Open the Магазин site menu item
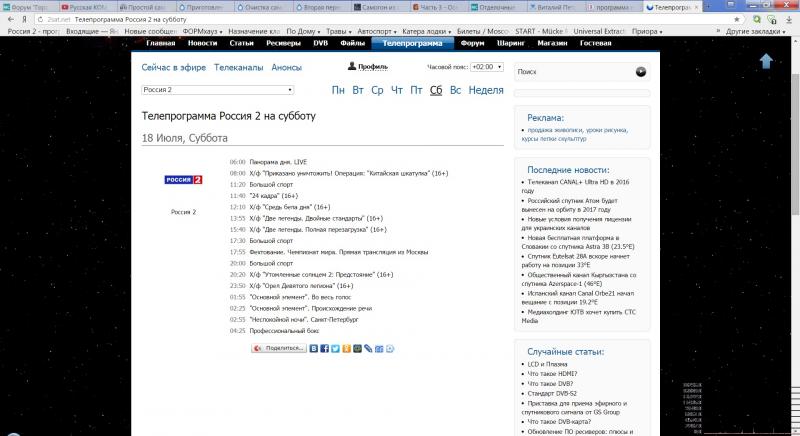Screen dimensions: 800x436 click(552, 43)
